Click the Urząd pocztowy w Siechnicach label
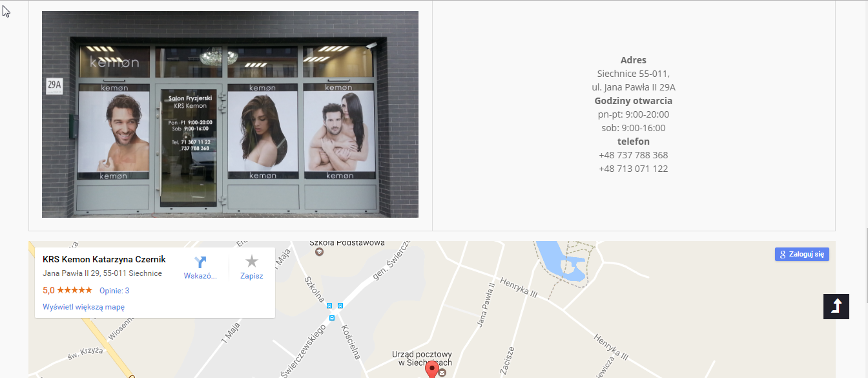The image size is (868, 378). [x=422, y=359]
